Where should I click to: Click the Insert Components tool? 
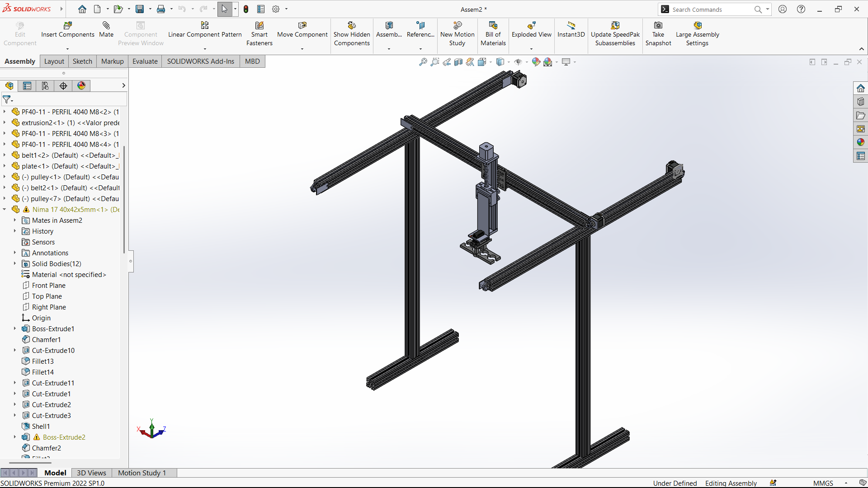68,30
